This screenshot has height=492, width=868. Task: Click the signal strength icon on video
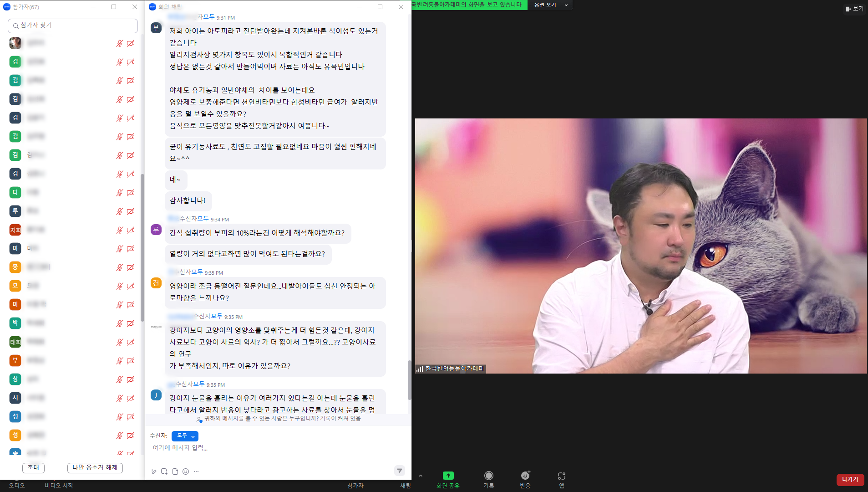tap(420, 369)
